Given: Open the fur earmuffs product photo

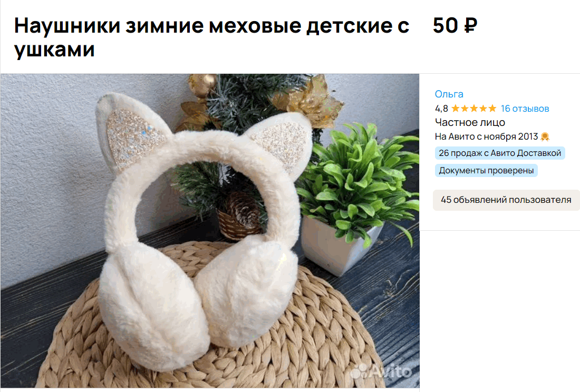Looking at the screenshot, I should (x=210, y=231).
